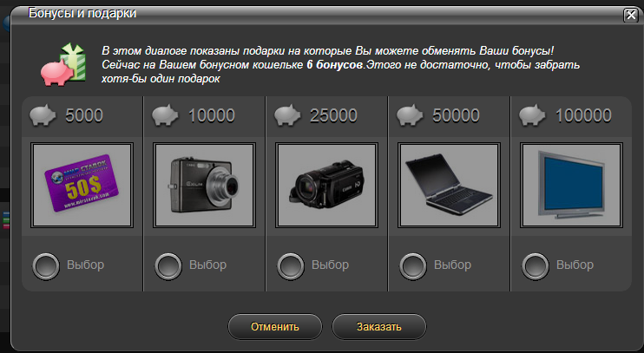Click the piggy bank icon beside 50000

click(x=410, y=115)
